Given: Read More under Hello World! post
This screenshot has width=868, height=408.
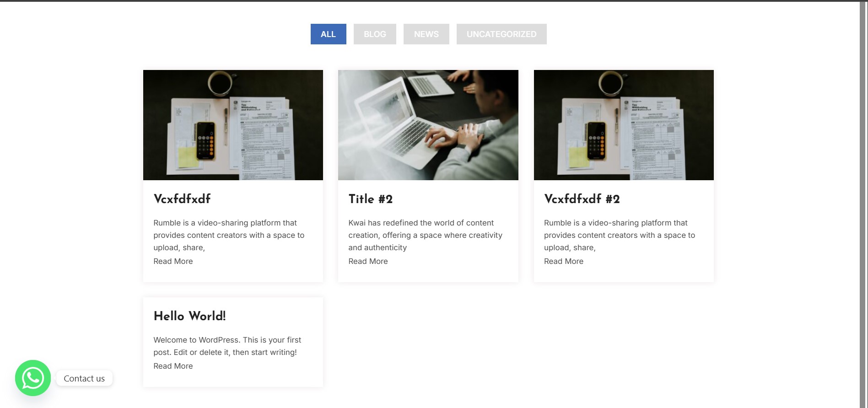Looking at the screenshot, I should pyautogui.click(x=173, y=366).
